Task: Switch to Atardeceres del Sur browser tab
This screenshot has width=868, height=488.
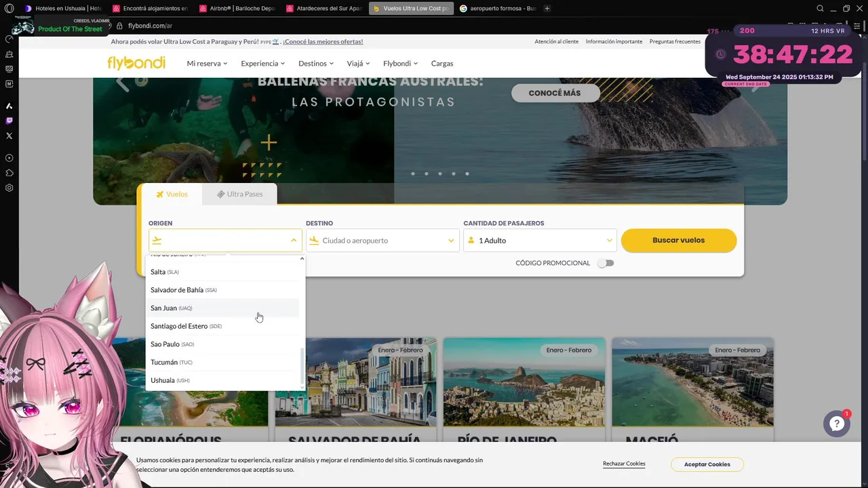Action: 324,8
